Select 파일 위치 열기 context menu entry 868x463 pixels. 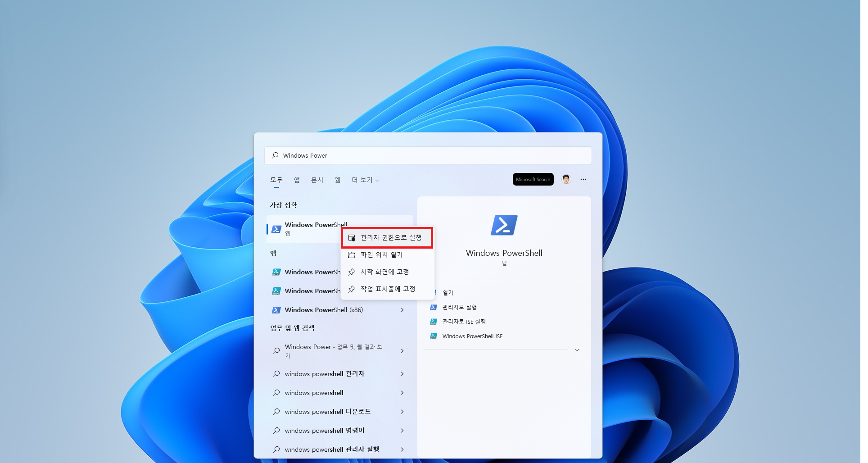click(x=387, y=255)
